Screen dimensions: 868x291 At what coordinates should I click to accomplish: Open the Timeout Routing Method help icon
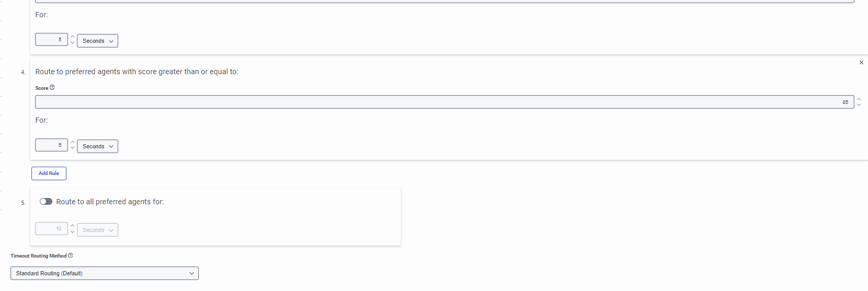pos(71,255)
